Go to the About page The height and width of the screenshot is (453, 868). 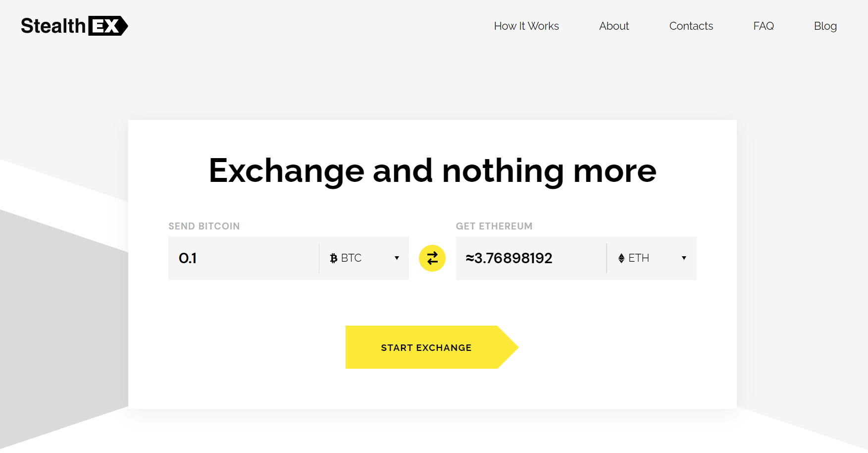614,26
